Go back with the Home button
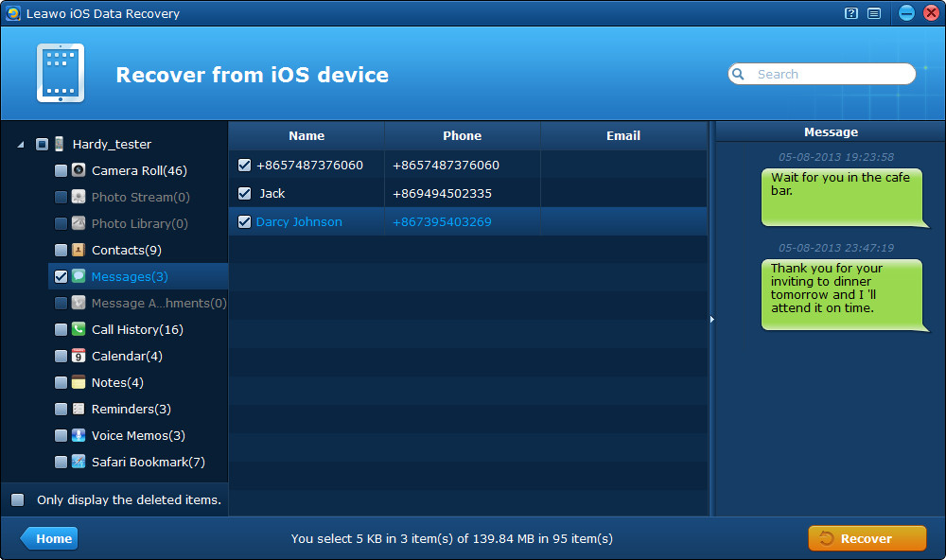Viewport: 946px width, 560px height. pos(49,538)
